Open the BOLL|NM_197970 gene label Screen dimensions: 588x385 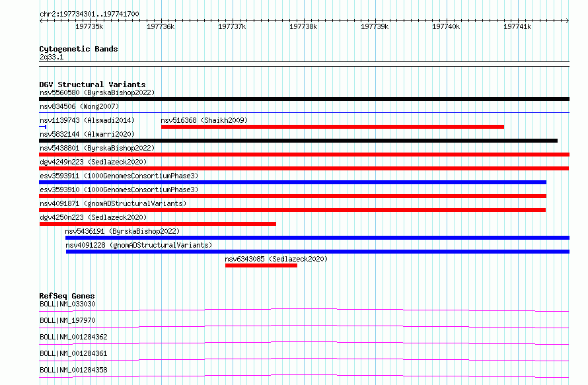67,320
